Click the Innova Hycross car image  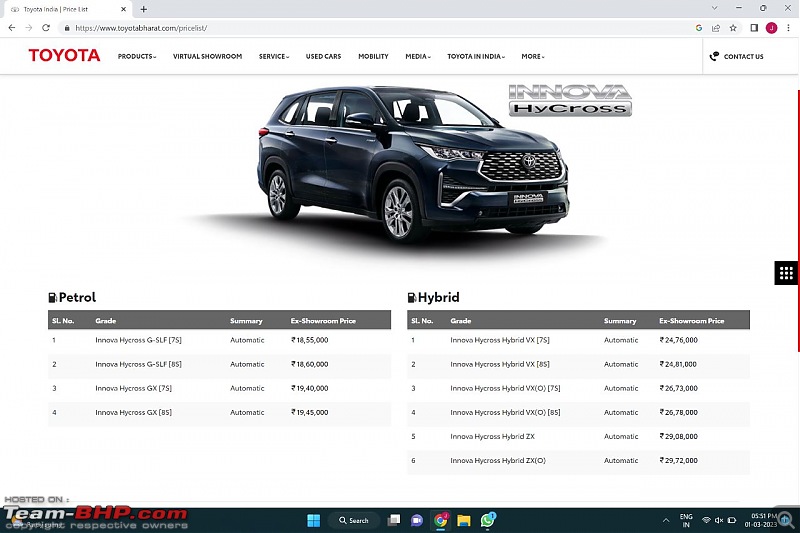click(413, 163)
